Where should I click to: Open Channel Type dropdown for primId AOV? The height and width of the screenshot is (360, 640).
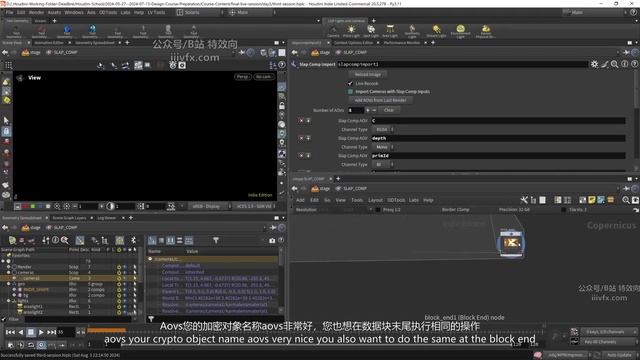[383, 164]
